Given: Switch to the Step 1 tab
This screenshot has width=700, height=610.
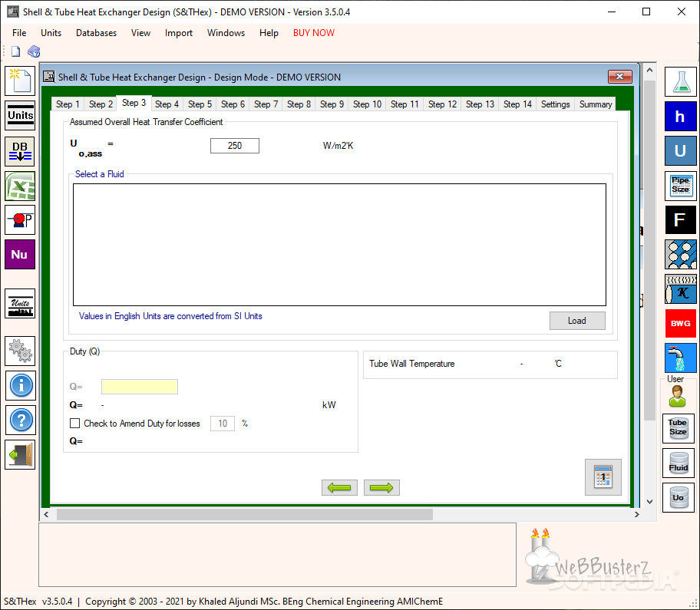Looking at the screenshot, I should [x=68, y=104].
